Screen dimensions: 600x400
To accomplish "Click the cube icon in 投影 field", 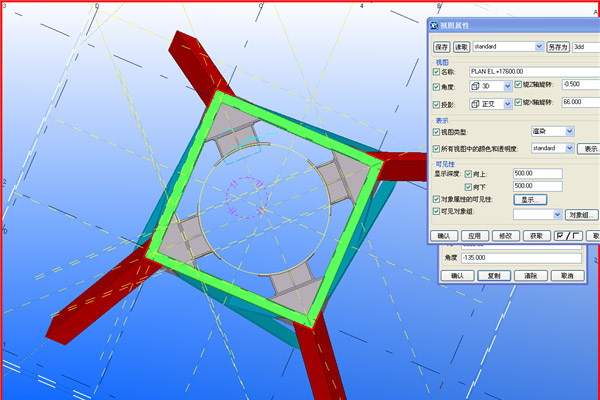I will click(x=476, y=103).
